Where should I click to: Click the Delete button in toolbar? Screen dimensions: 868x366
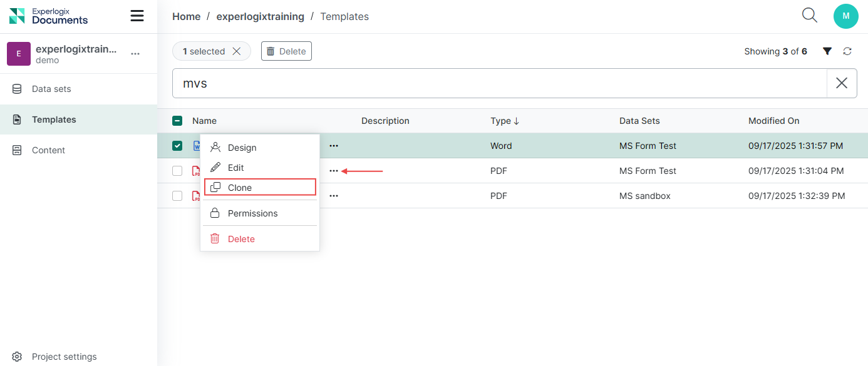pyautogui.click(x=286, y=51)
